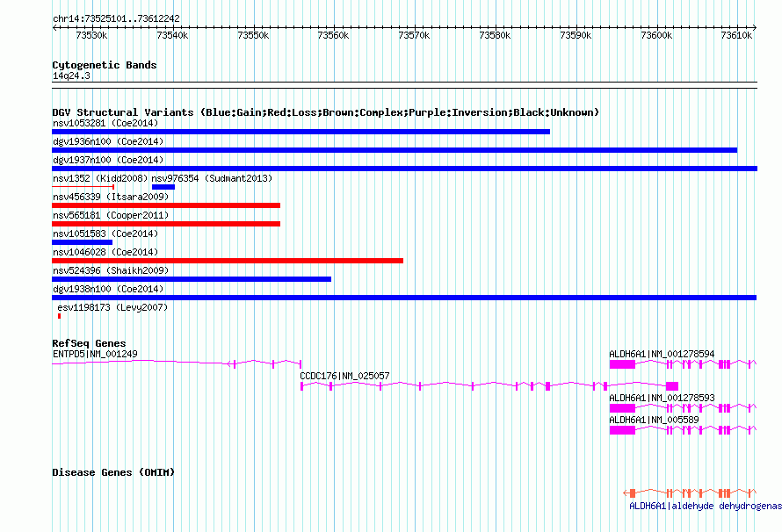Click the ruler's right end arrow
This screenshot has height=532, width=782.
click(755, 27)
